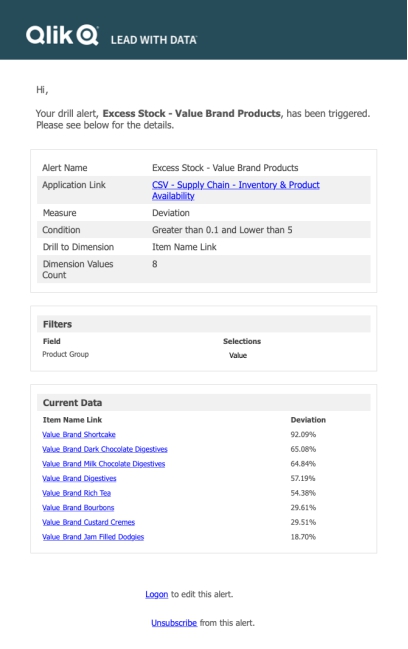408x649 pixels.
Task: Click the Qlik logo in header
Action: tap(62, 35)
